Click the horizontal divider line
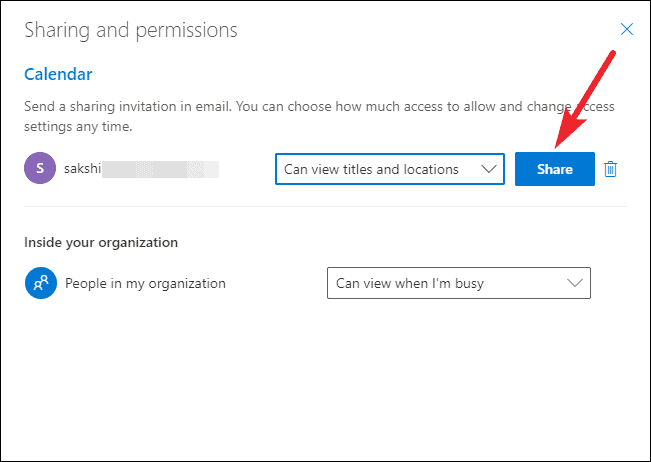 [x=325, y=207]
